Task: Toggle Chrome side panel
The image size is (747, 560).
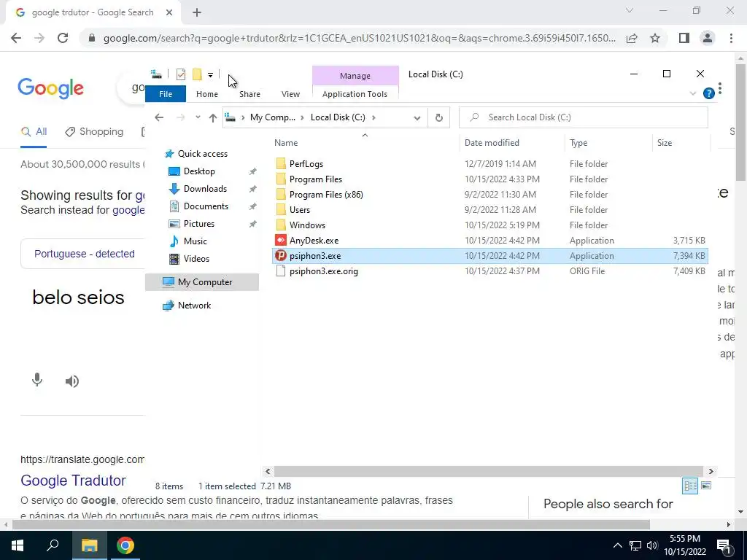Action: coord(684,38)
